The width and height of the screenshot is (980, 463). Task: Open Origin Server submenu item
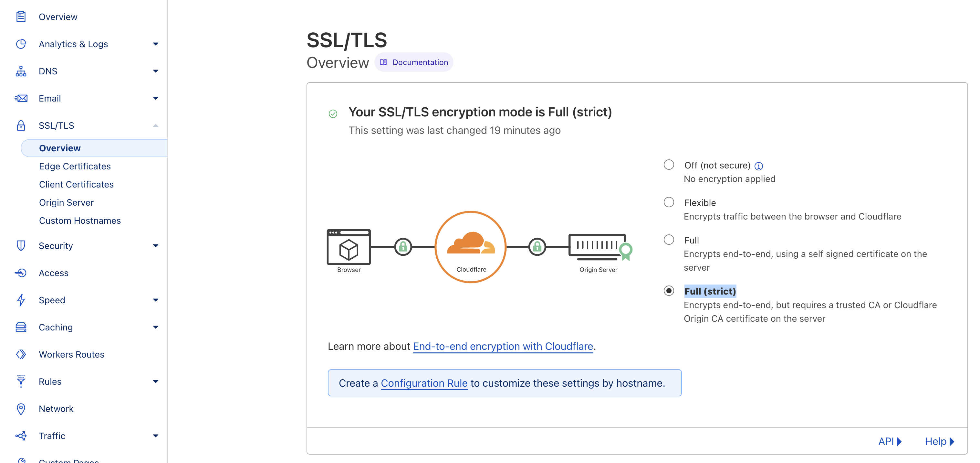66,202
